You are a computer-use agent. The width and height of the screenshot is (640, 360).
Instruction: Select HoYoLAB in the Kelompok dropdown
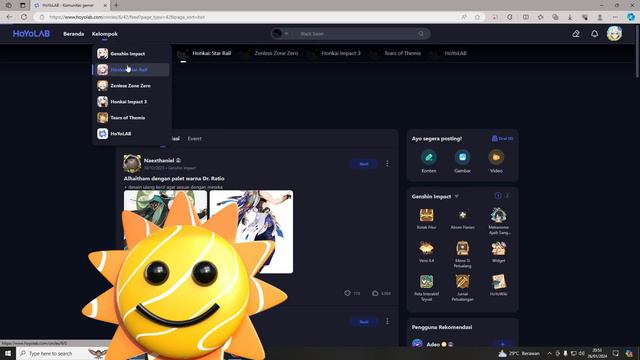131,133
